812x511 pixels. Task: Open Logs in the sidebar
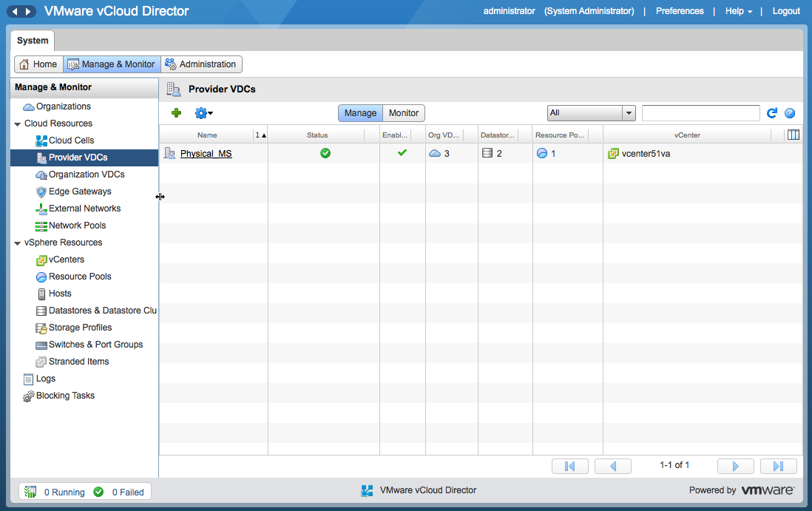click(x=46, y=379)
